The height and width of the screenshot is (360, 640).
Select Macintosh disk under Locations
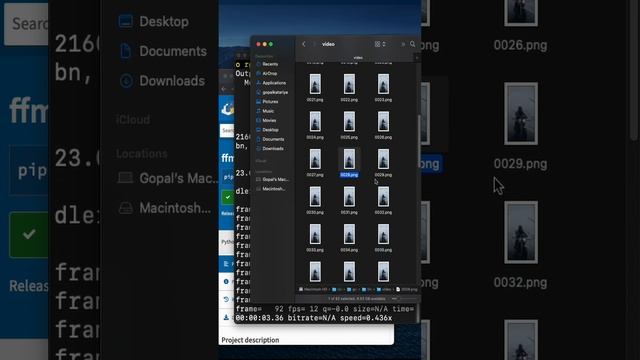coord(271,189)
